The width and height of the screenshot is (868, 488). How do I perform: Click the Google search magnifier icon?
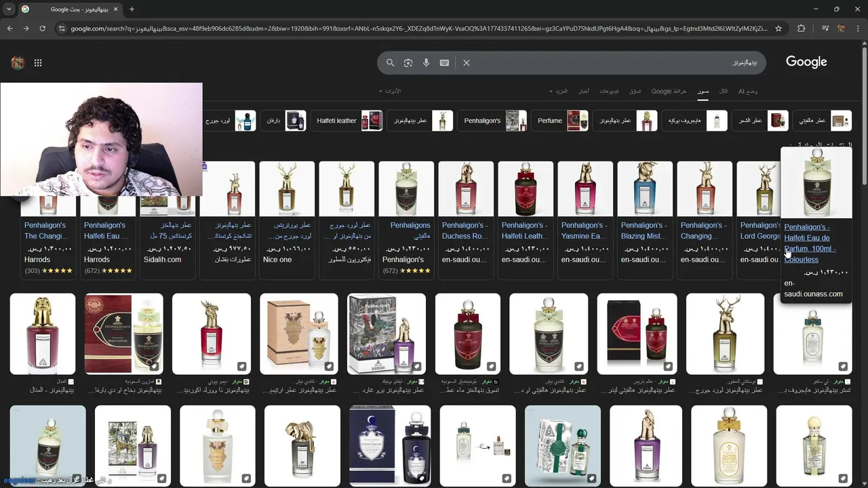coord(390,62)
